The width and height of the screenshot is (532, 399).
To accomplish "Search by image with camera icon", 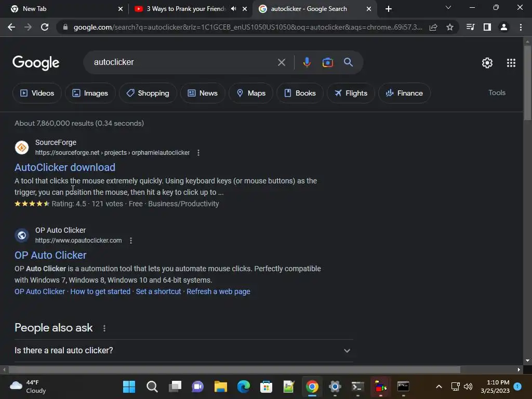I will tap(327, 62).
